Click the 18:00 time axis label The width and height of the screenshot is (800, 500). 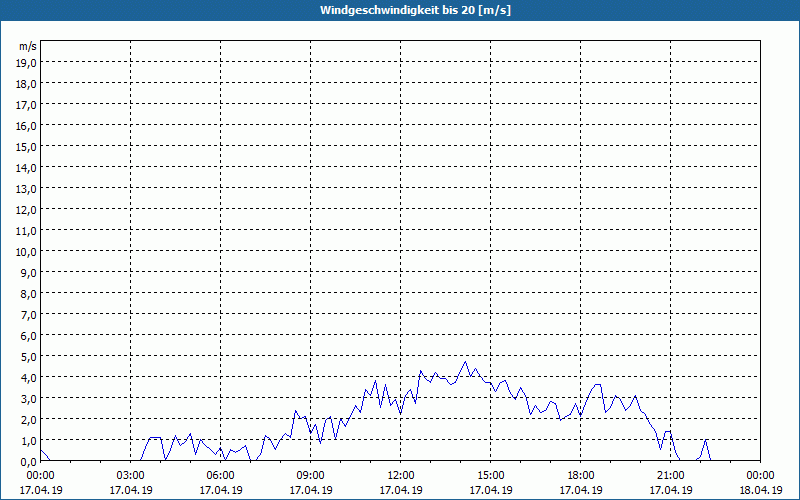coord(581,476)
